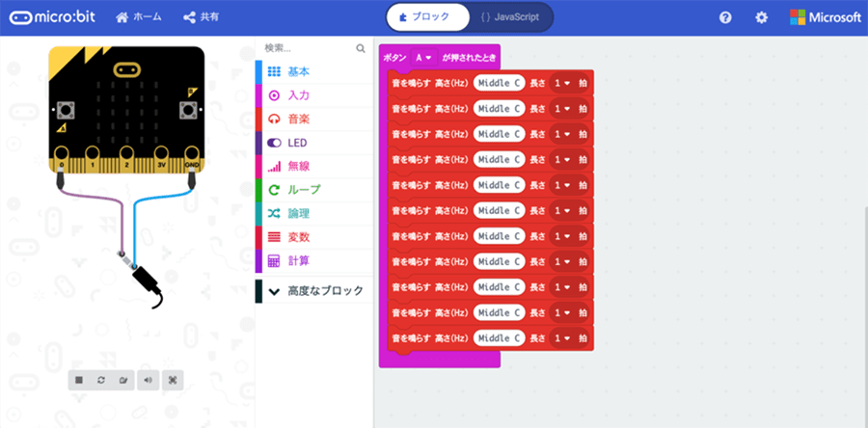Open beat length dropdown in first tone block
This screenshot has width=868, height=428.
pyautogui.click(x=563, y=83)
